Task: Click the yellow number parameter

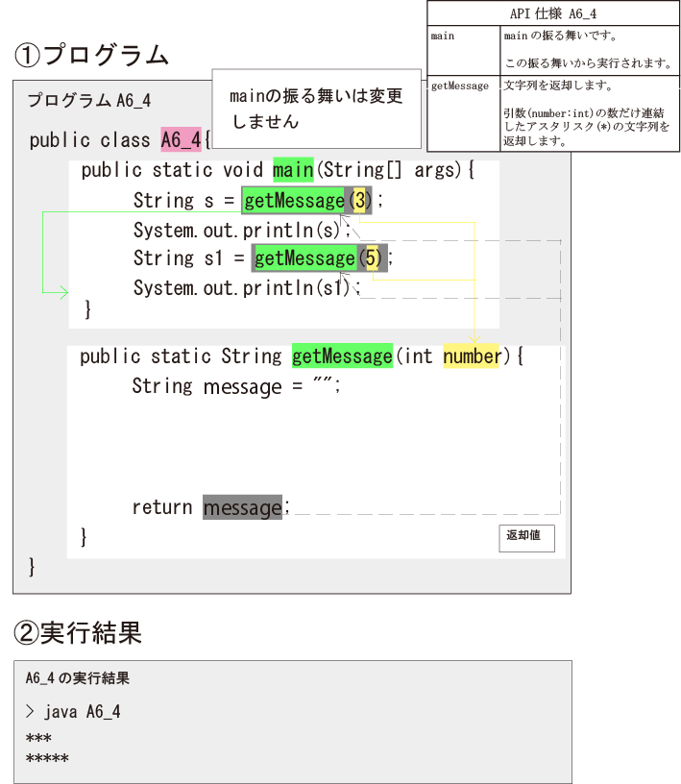Action: (x=472, y=356)
